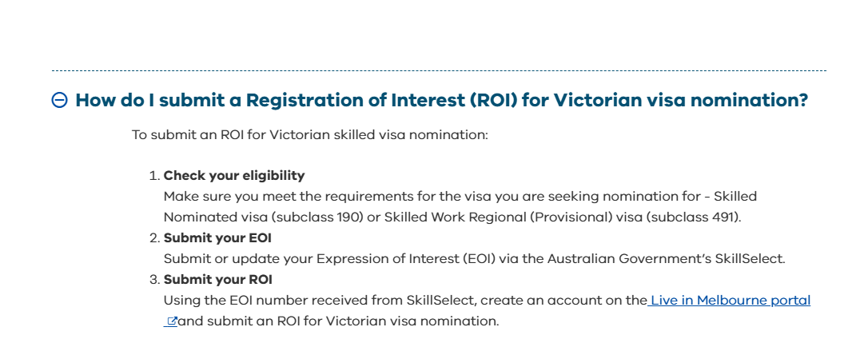Click list number 1 marker
Image resolution: width=868 pixels, height=355 pixels.
pos(154,176)
